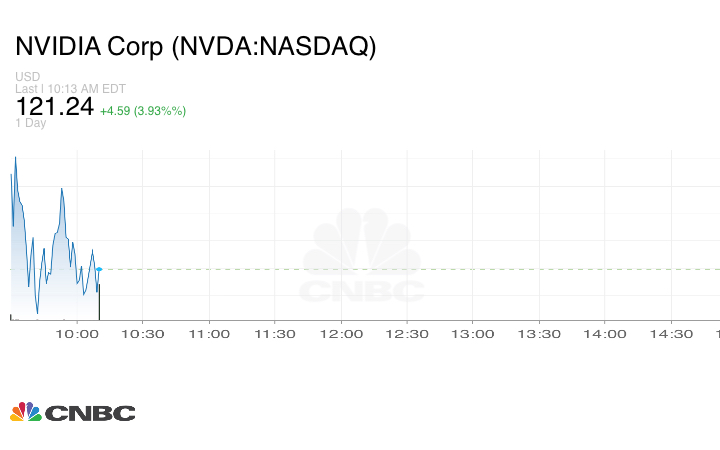This screenshot has height=450, width=720.
Task: Click the 13:30 time axis label
Action: point(539,334)
